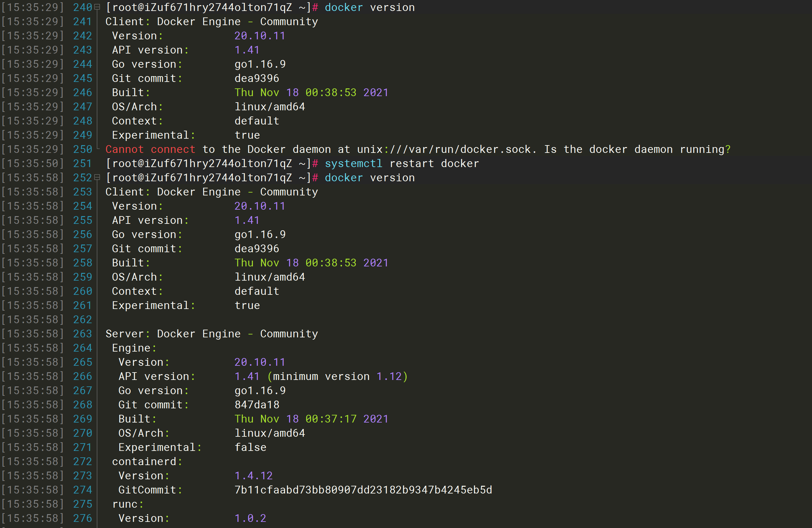Click the '00:37:17' server build time
Screen dimensions: 812x528
[331, 419]
